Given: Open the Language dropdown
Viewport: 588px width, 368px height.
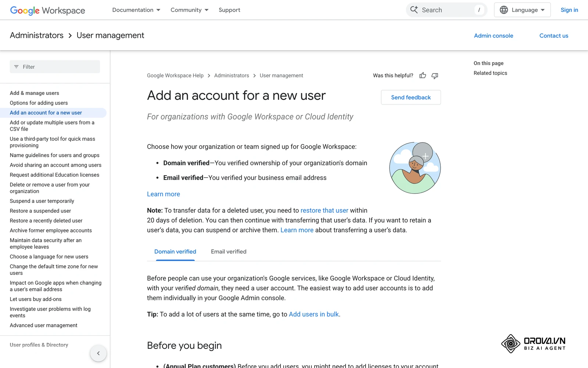Looking at the screenshot, I should [522, 10].
